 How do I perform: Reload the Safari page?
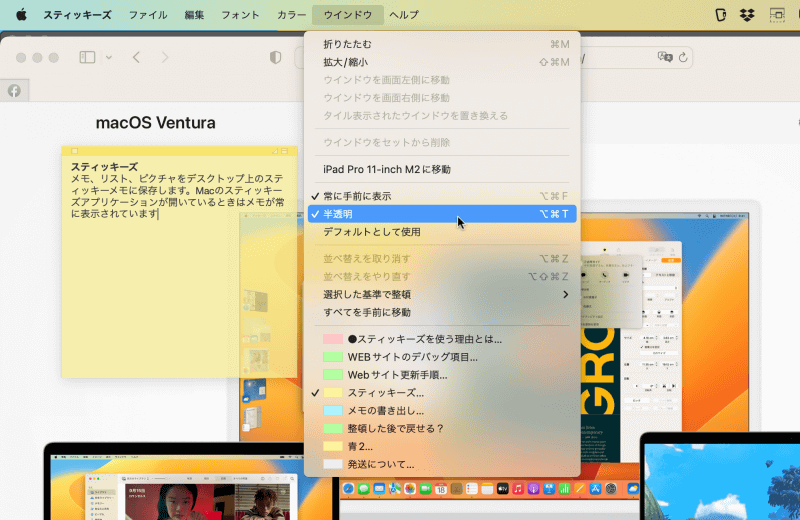[x=683, y=58]
